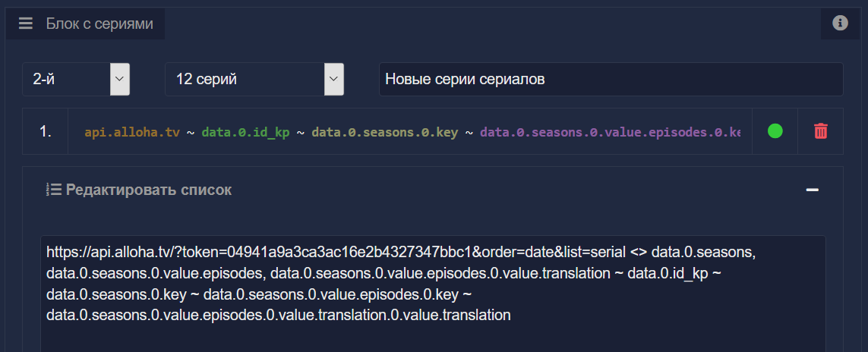Screen dimensions: 868x352
Task: Select the 2-й position value field
Action: pos(66,79)
